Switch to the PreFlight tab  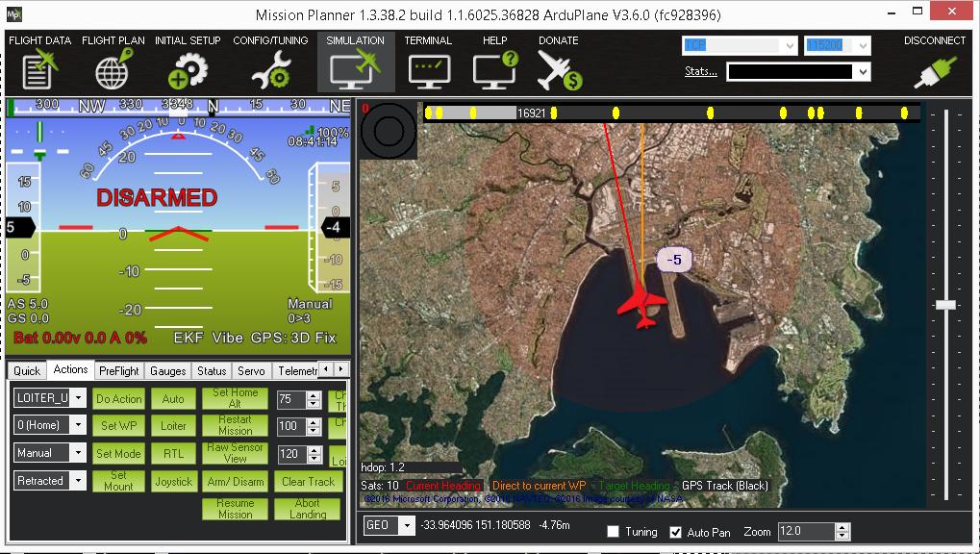pyautogui.click(x=119, y=370)
